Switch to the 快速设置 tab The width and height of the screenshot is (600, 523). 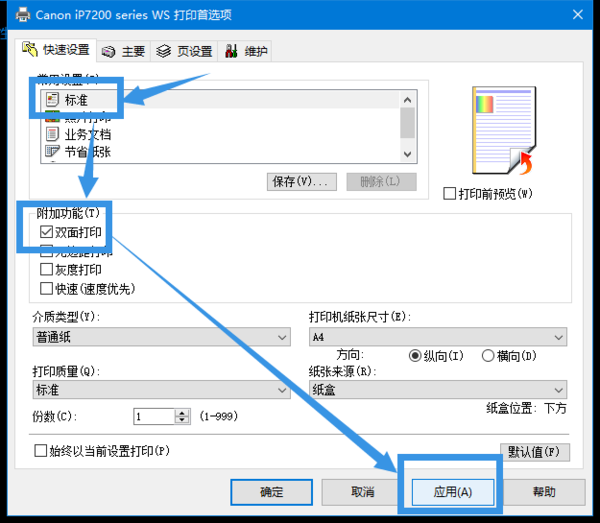tap(56, 49)
